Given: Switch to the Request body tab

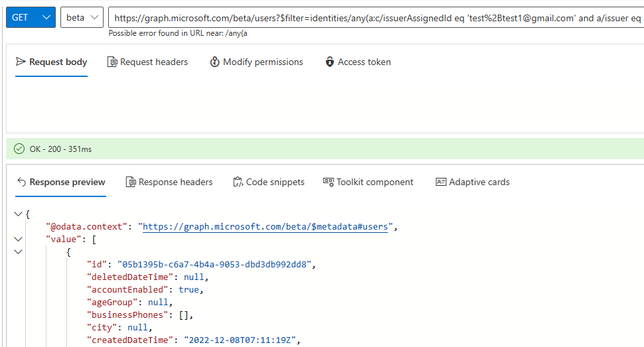Looking at the screenshot, I should click(51, 62).
